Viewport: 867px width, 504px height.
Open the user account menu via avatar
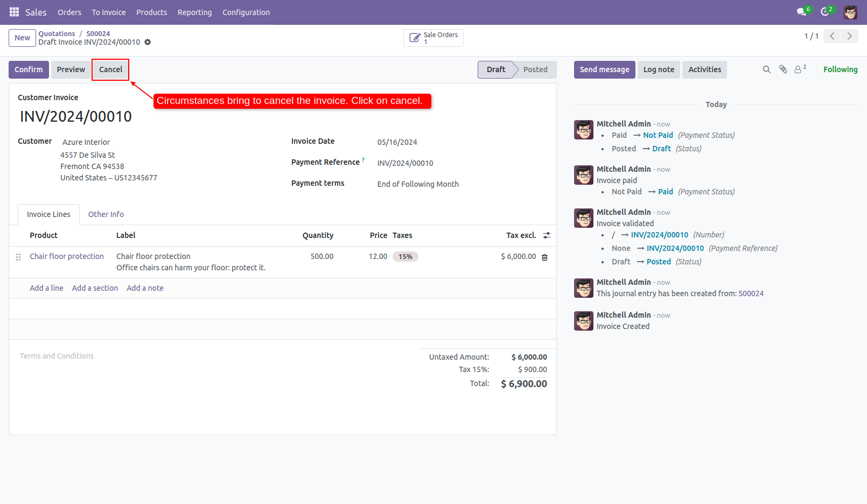[850, 12]
